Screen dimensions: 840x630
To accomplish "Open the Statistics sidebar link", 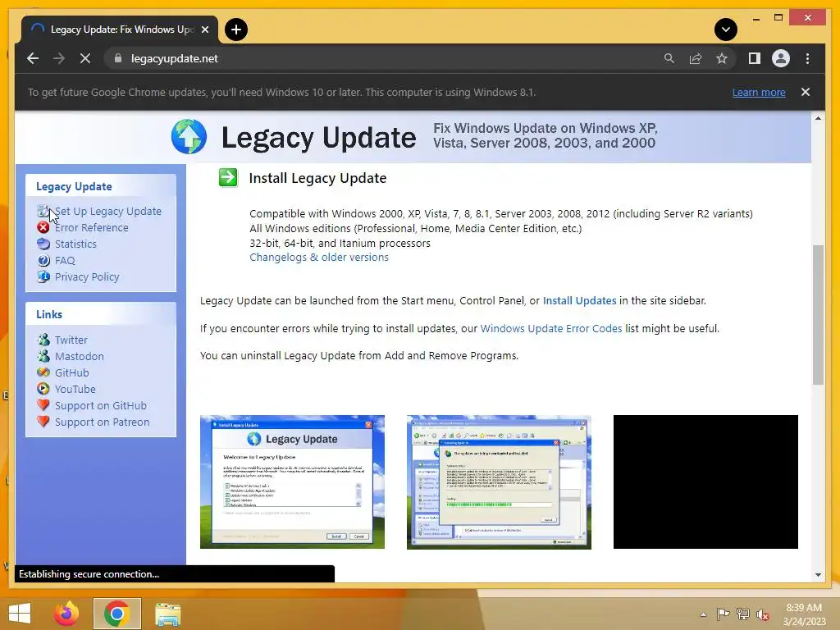I will (75, 244).
